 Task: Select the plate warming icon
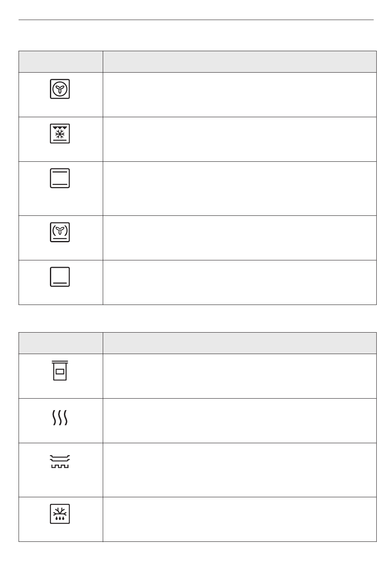[x=60, y=461]
